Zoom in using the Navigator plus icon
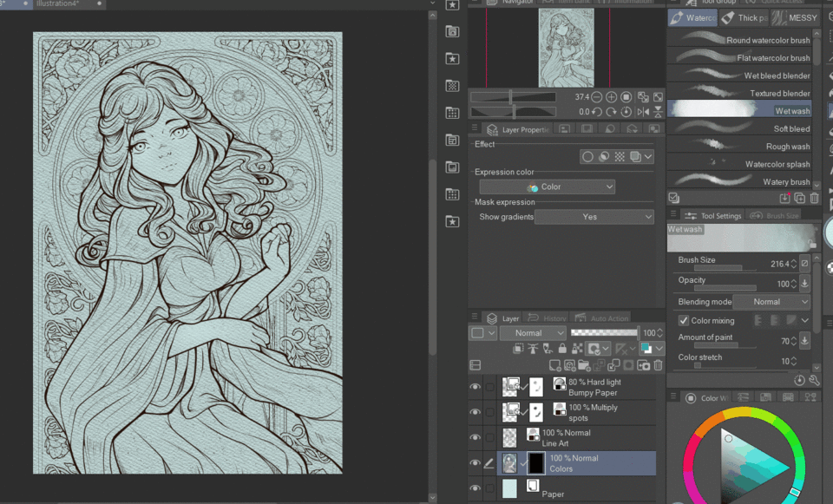The width and height of the screenshot is (833, 504). coord(612,97)
